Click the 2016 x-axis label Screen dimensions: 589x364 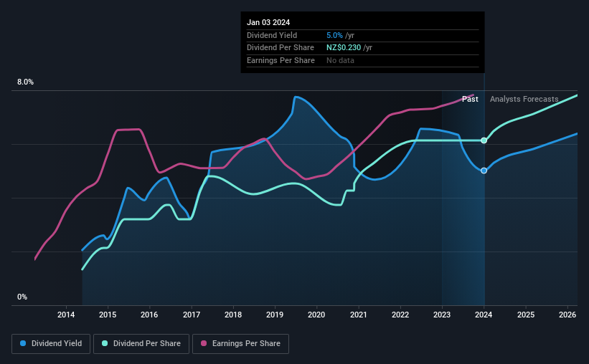point(149,315)
